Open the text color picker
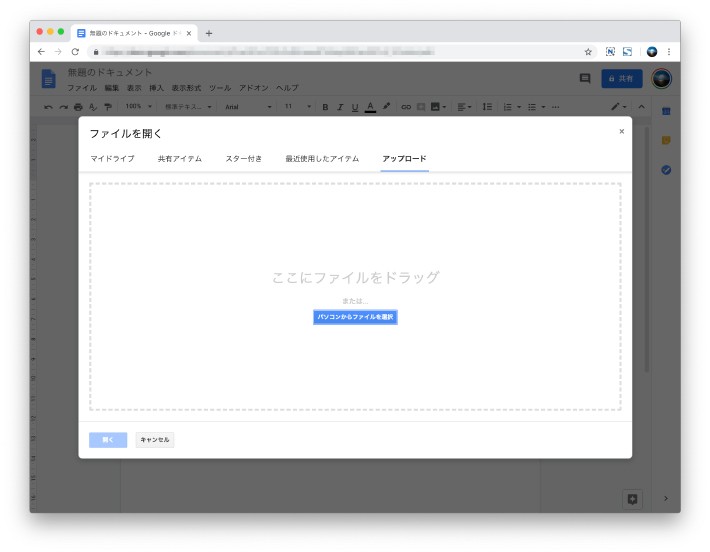 (370, 107)
